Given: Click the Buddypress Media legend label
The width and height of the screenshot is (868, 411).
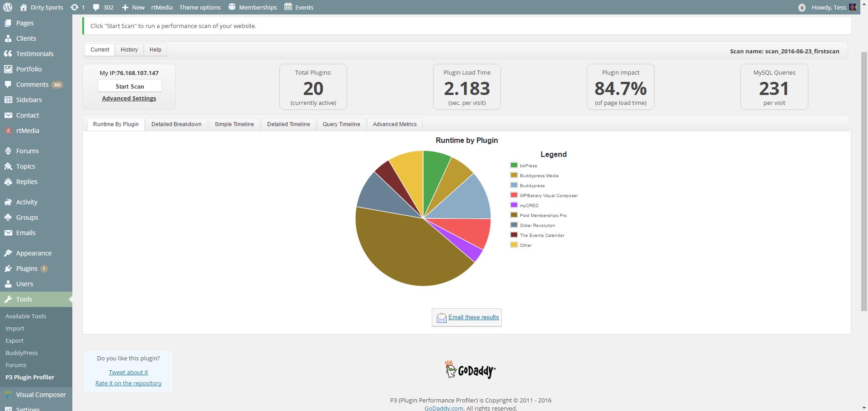Looking at the screenshot, I should [539, 176].
